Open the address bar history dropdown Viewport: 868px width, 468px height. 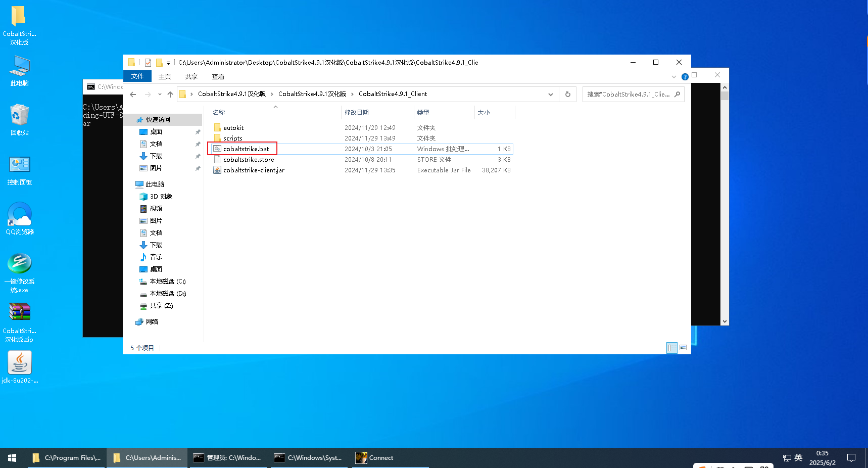tap(551, 95)
